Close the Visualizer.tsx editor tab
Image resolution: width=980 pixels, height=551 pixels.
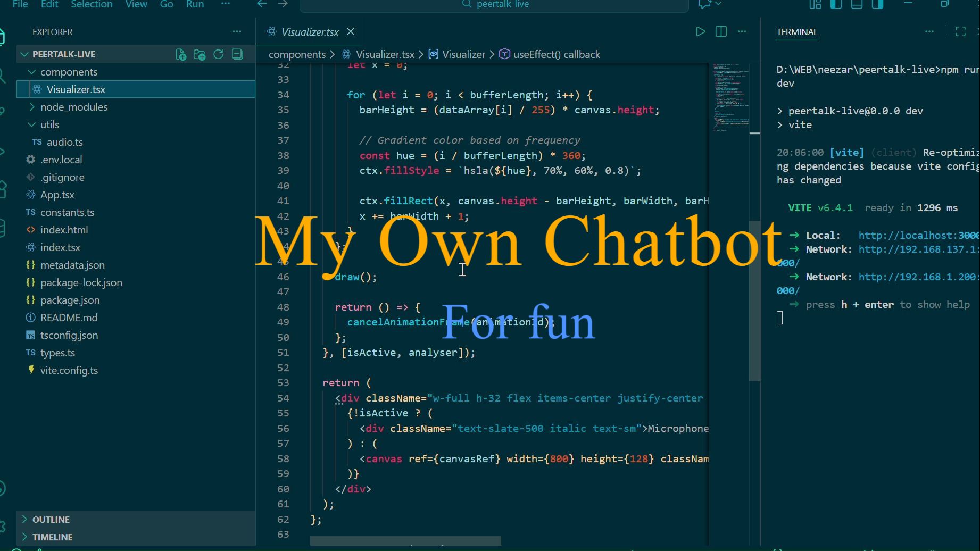pos(351,32)
